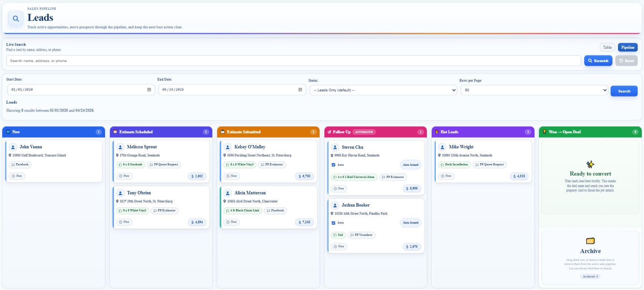Click the Estimate Scheduled calendar icon
644x290 pixels.
tap(115, 132)
